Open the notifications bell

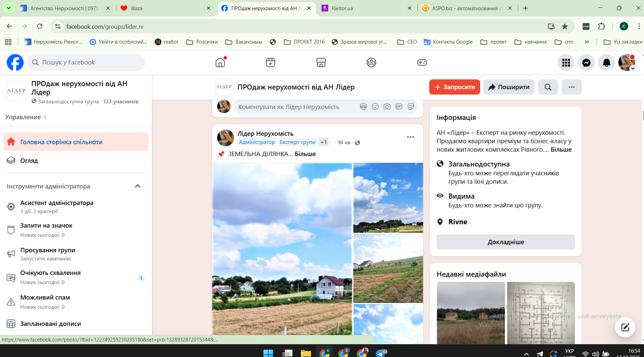point(607,62)
